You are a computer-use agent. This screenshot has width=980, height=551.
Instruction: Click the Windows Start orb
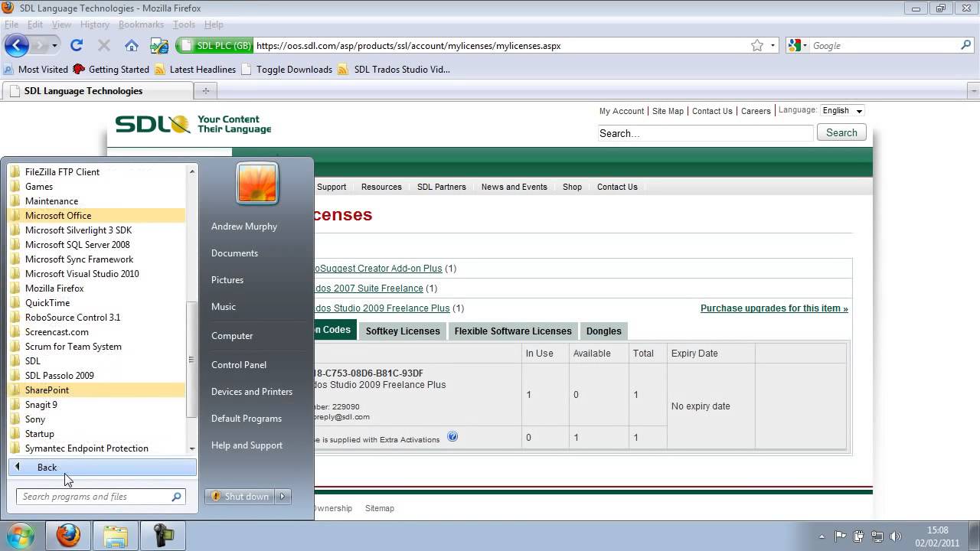point(21,534)
